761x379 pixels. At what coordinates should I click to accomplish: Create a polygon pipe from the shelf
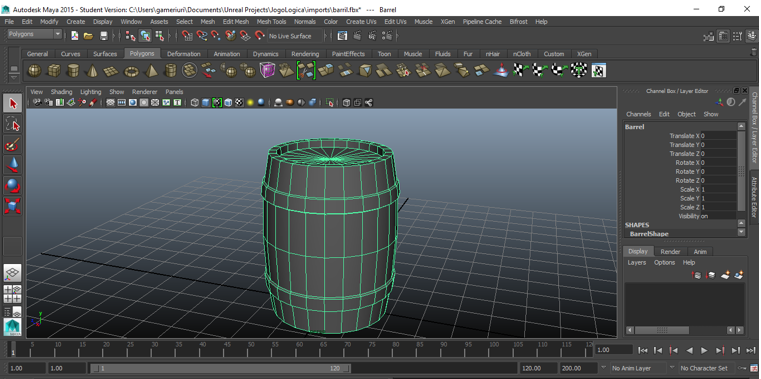[170, 71]
